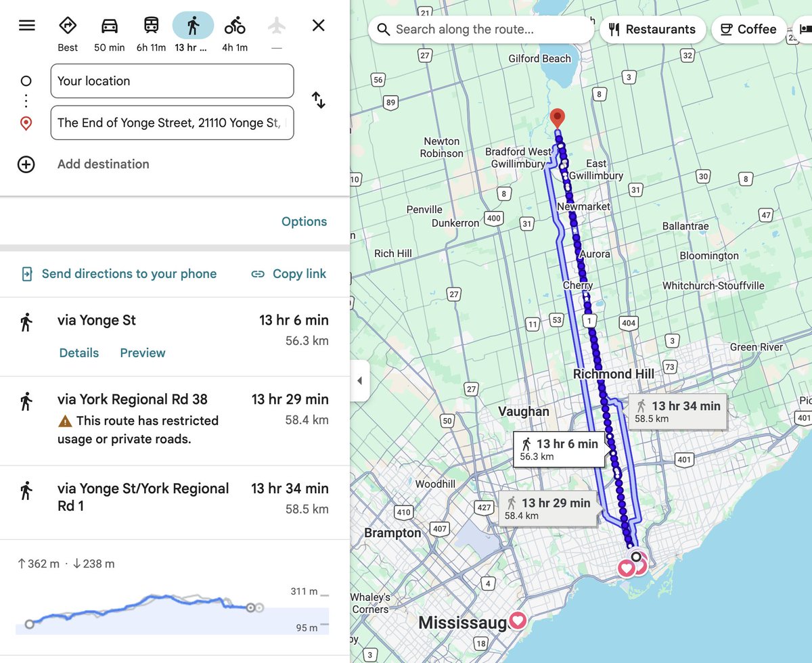Click the 13 hr 34 min map label
This screenshot has width=812, height=663.
coord(678,411)
